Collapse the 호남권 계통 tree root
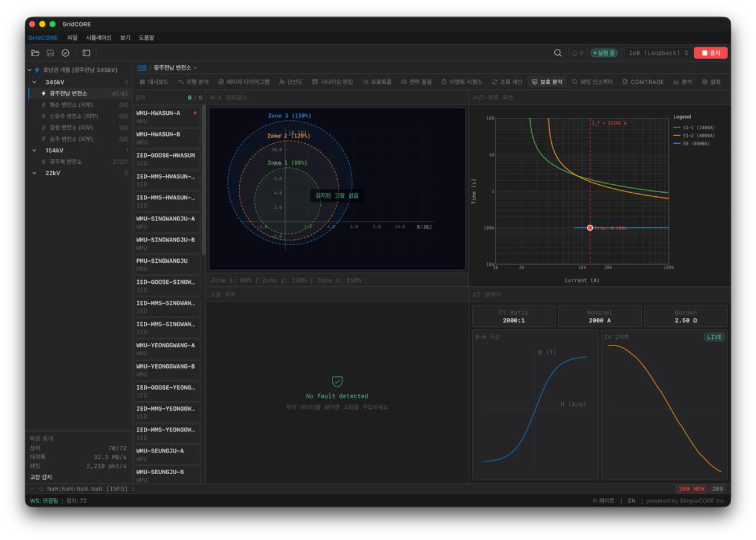Viewport: 756px width, 540px height. pyautogui.click(x=30, y=70)
